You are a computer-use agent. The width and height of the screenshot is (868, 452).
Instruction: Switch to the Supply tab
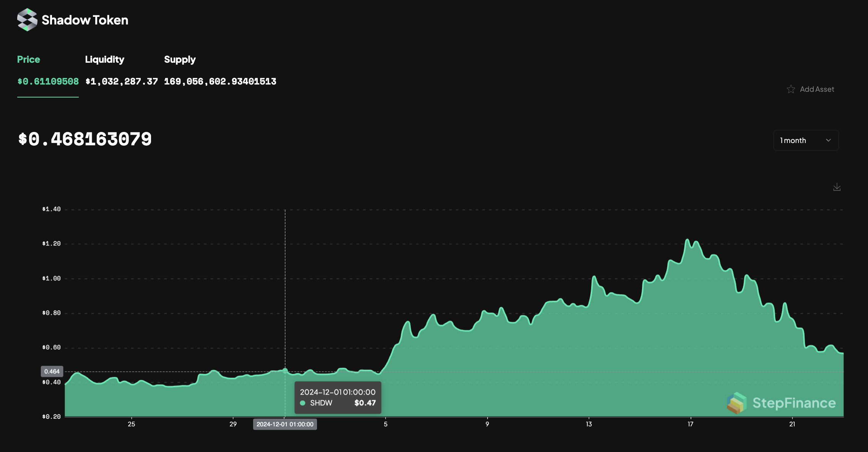[x=180, y=59]
